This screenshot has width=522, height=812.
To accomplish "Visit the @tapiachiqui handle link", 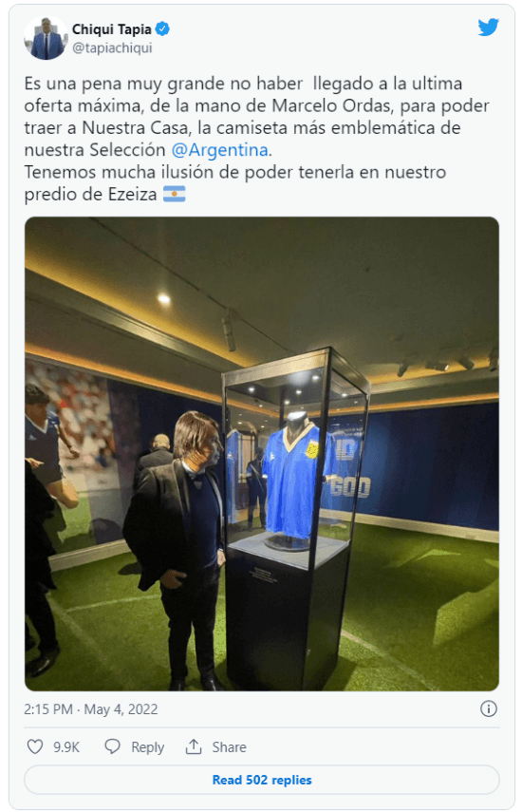I will 112,47.
